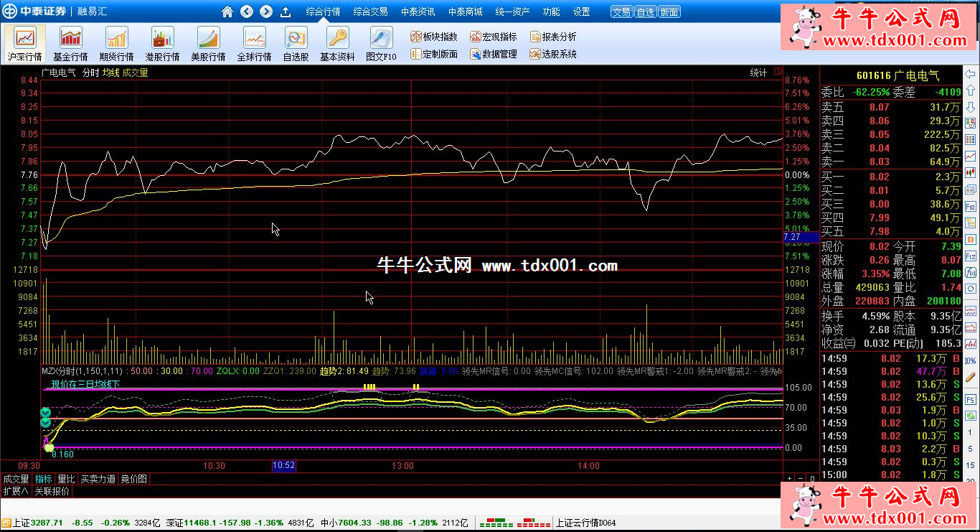Click the 自选 button
This screenshot has height=532, width=980.
[645, 11]
